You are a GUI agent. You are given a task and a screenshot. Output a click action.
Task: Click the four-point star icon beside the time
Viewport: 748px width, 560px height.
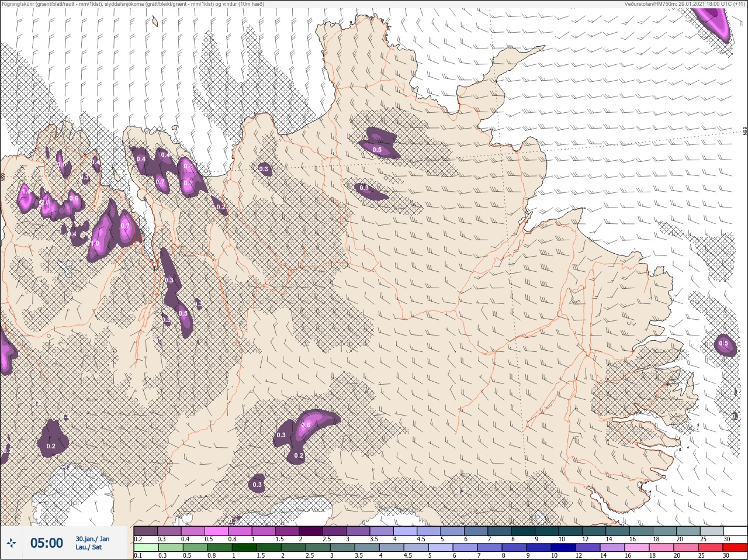pyautogui.click(x=12, y=543)
